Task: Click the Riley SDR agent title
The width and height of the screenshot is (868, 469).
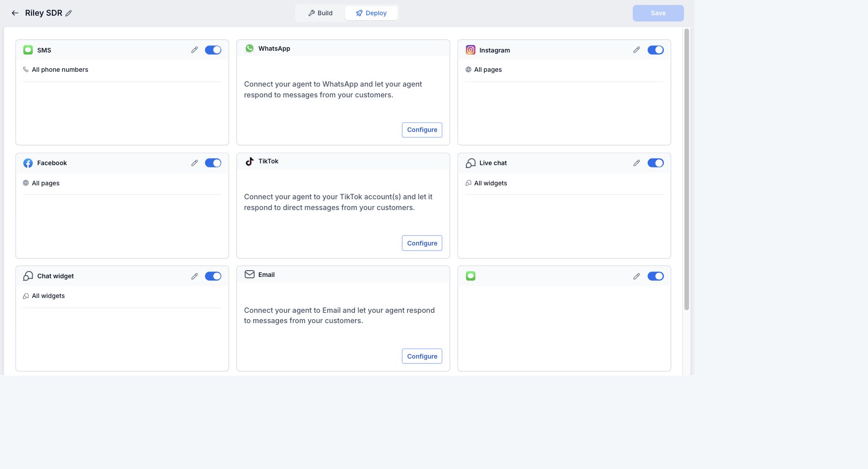Action: [x=44, y=13]
